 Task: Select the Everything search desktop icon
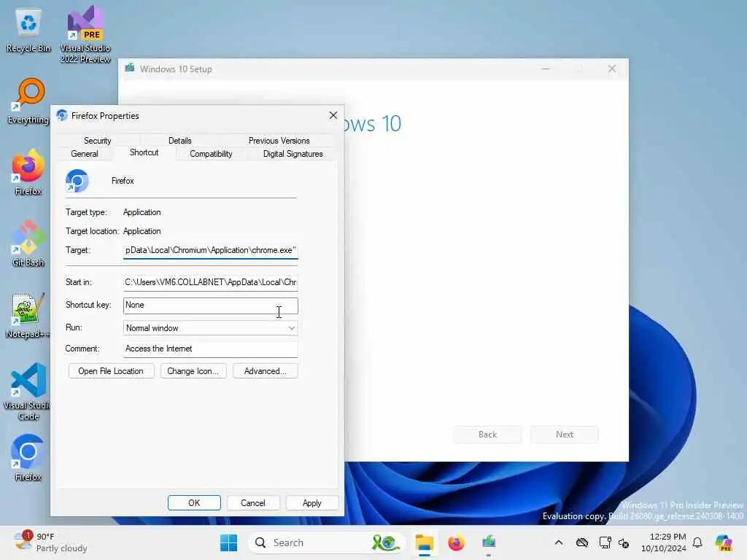coord(28,101)
